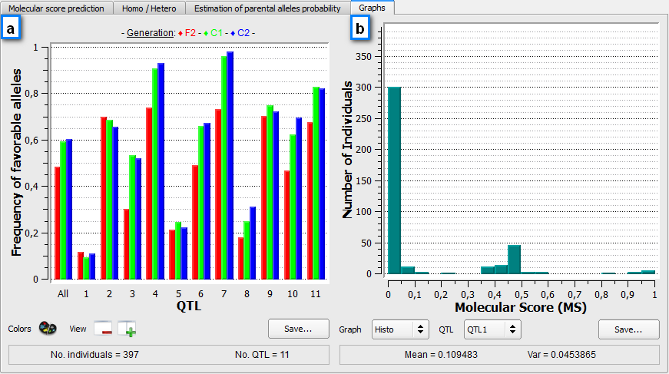Open Estimation of parental alleles probability tab
Viewport: 669px width, 374px height.
tap(268, 8)
